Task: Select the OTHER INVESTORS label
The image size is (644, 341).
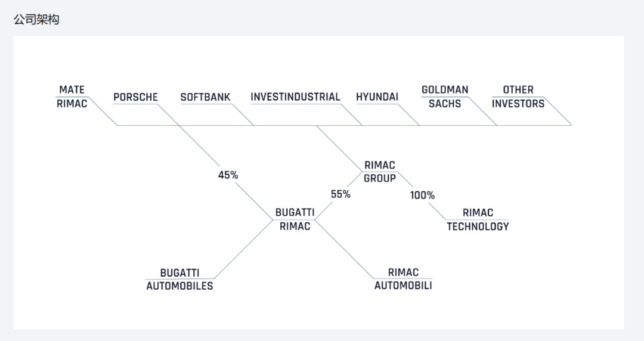Action: [518, 97]
